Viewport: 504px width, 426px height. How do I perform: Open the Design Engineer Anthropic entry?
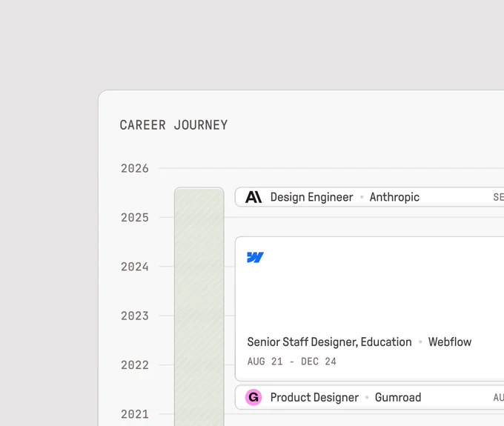pos(369,197)
